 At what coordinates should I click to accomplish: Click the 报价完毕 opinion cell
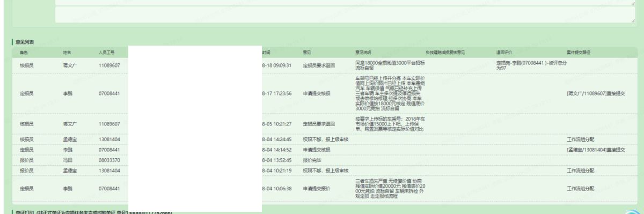(312, 160)
